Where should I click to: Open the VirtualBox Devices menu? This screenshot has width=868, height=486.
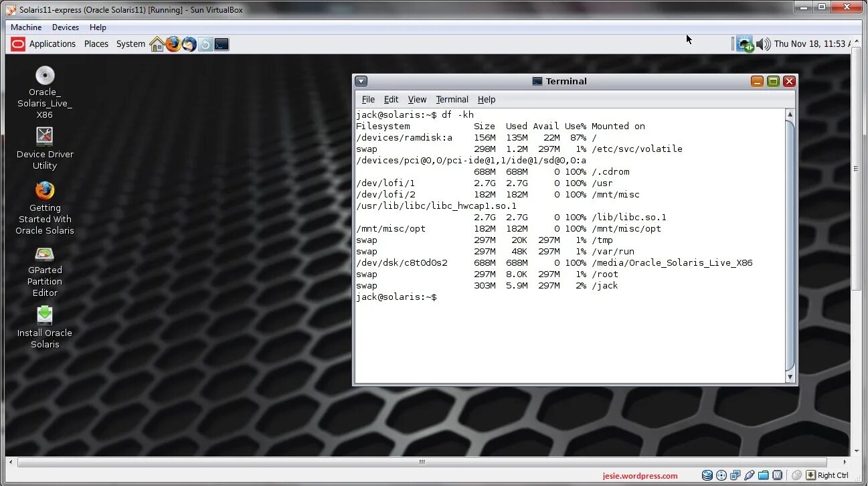click(66, 27)
